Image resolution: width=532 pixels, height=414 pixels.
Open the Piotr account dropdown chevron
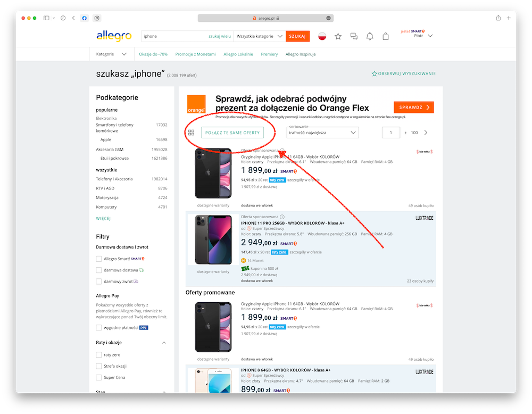430,36
